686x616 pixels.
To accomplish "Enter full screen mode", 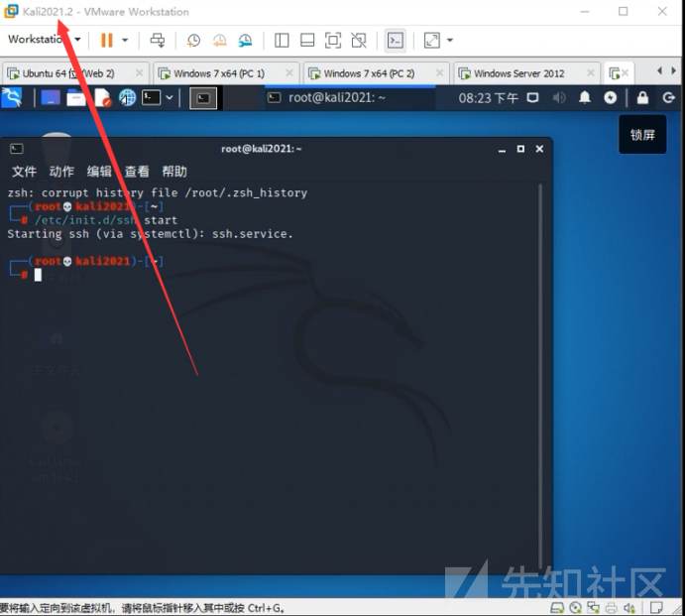I will coord(333,41).
